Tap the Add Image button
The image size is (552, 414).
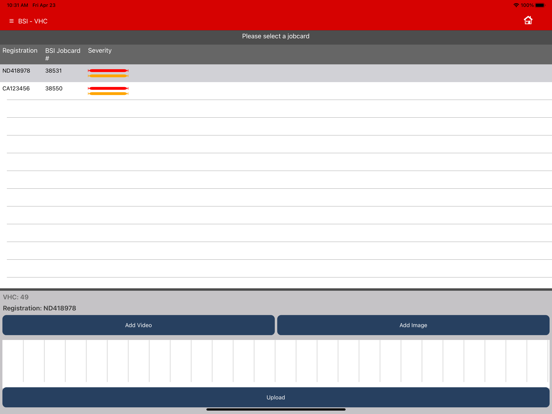click(x=413, y=325)
